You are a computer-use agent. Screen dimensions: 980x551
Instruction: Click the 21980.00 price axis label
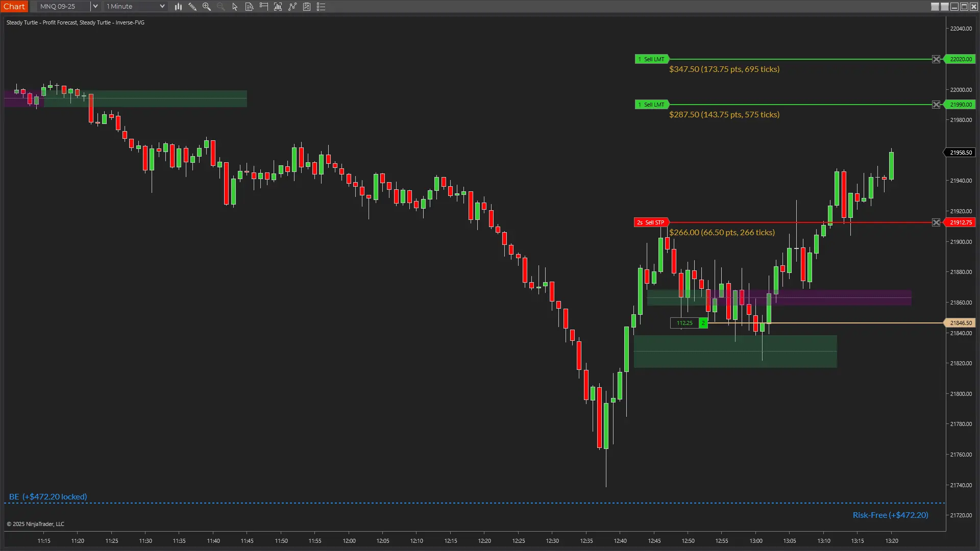[961, 120]
